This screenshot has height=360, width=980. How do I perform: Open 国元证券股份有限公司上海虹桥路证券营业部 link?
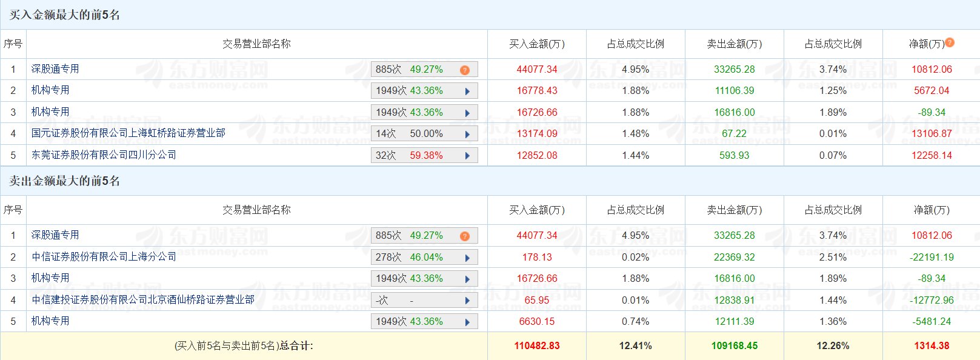128,133
